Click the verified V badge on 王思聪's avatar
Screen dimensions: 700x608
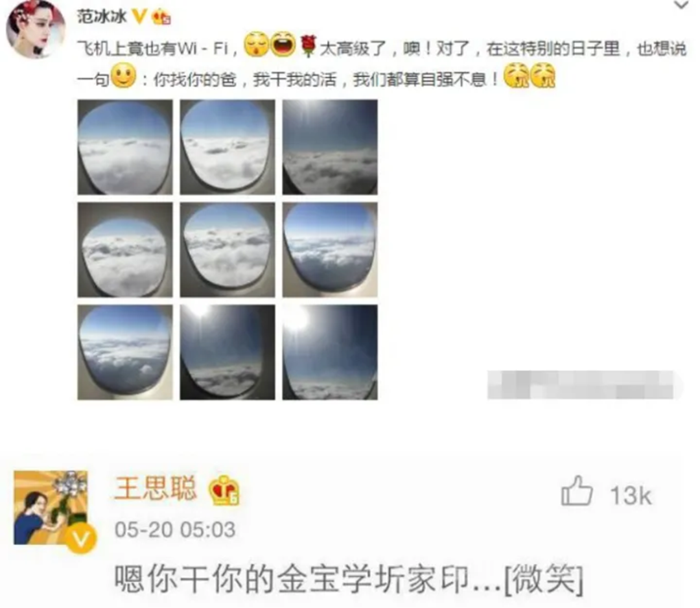point(81,539)
